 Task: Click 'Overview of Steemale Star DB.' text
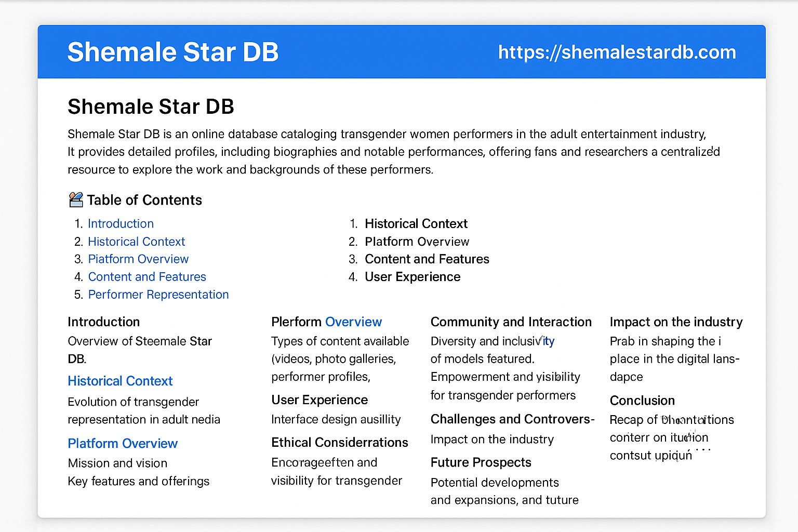pyautogui.click(x=140, y=350)
